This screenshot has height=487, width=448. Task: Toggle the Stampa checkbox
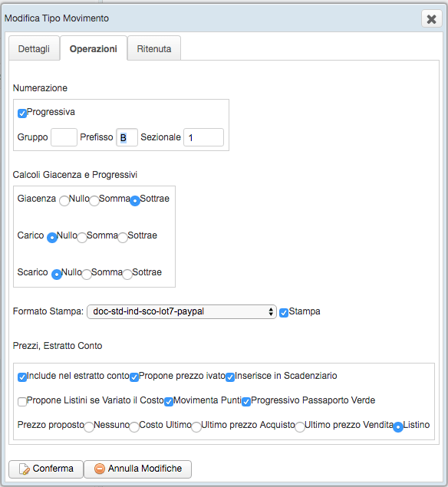click(284, 313)
